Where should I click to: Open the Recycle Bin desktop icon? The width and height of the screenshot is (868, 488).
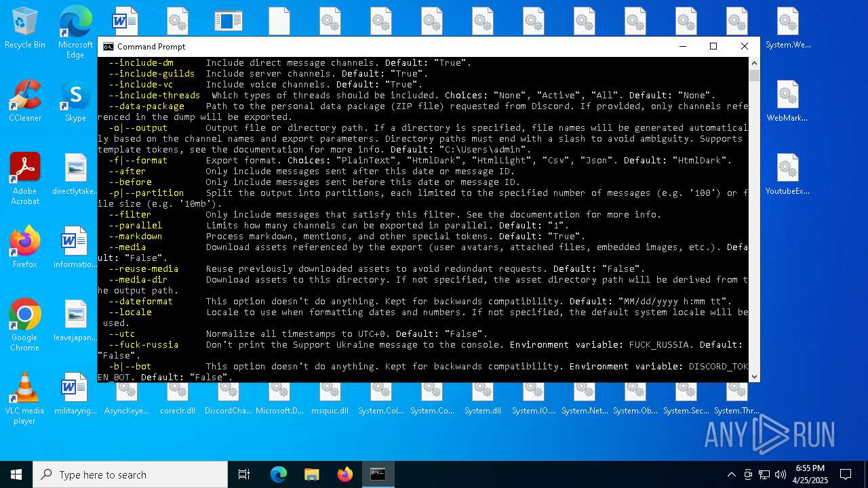tap(24, 28)
